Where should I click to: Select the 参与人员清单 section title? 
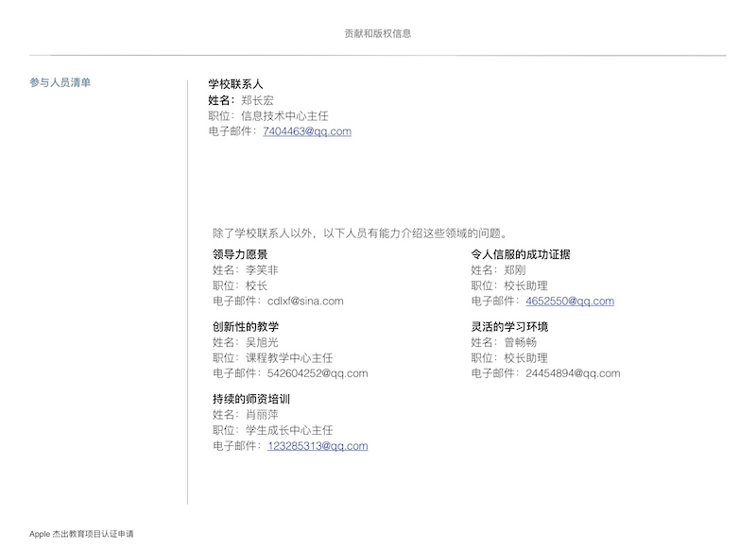coord(60,83)
